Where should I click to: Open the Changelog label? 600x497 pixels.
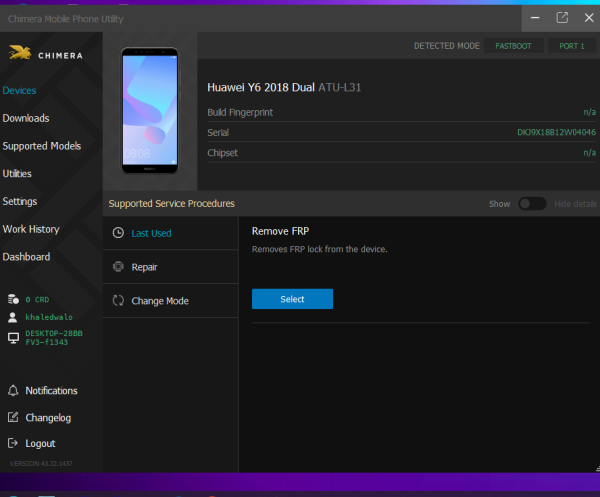pyautogui.click(x=48, y=418)
